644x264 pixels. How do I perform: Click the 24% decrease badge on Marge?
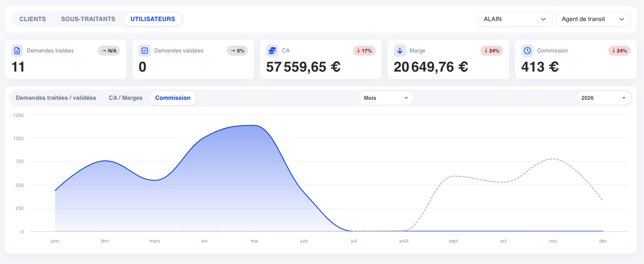(x=492, y=50)
